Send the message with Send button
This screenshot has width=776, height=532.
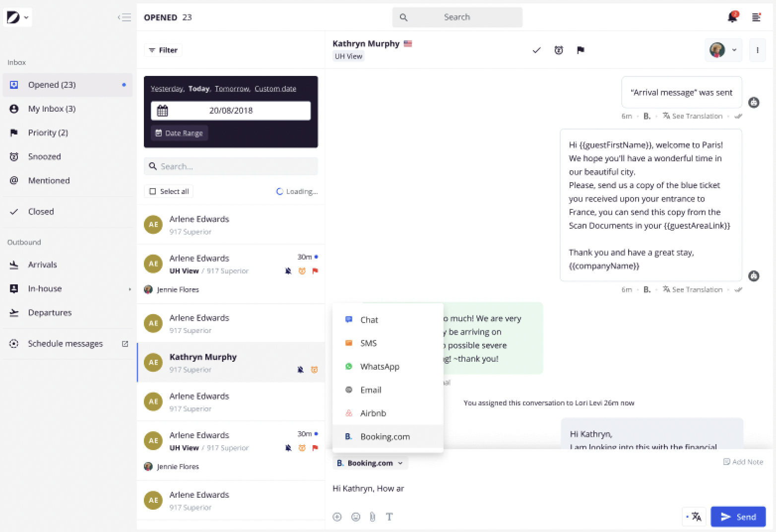tap(738, 517)
